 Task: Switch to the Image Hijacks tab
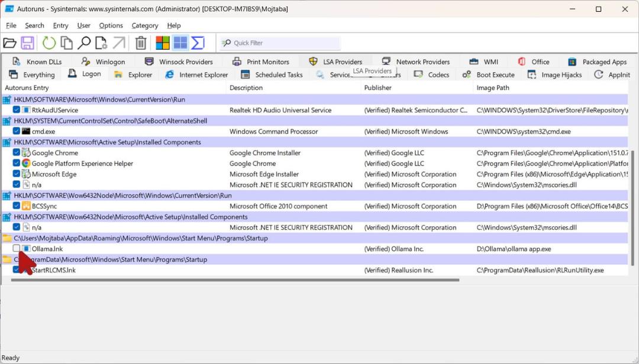pyautogui.click(x=554, y=74)
